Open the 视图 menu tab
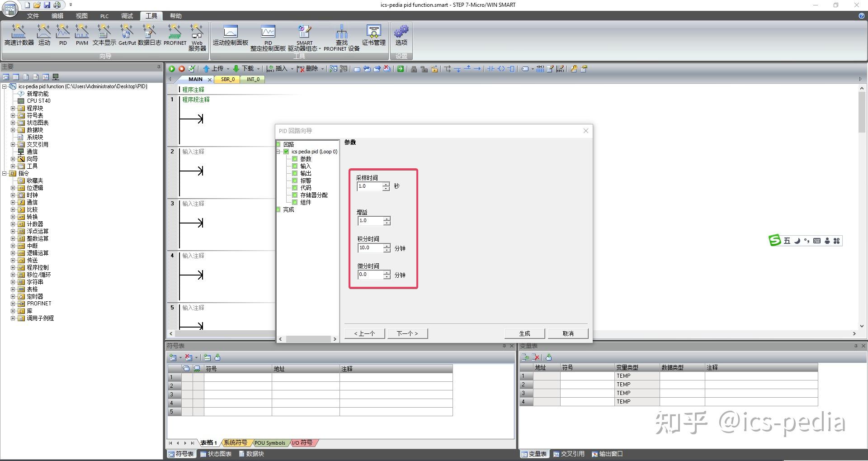The width and height of the screenshot is (868, 461). 82,16
